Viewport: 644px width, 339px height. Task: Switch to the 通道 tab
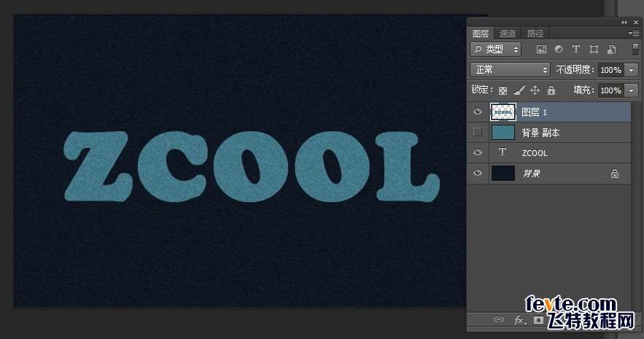[508, 34]
